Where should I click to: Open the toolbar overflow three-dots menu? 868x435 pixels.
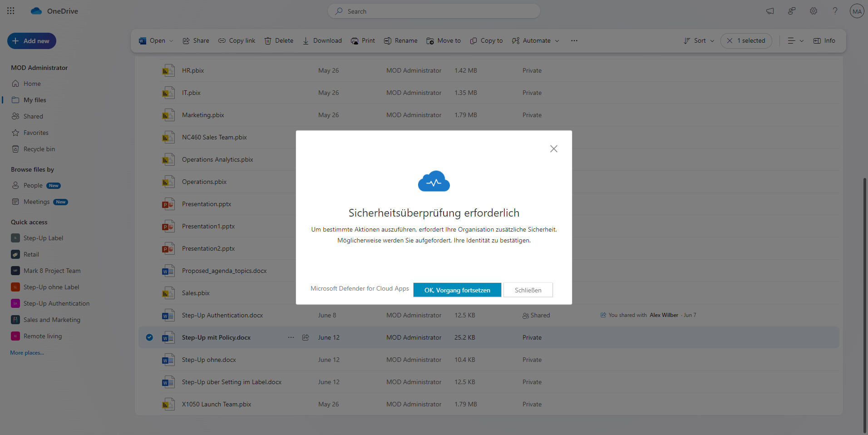[x=574, y=40]
